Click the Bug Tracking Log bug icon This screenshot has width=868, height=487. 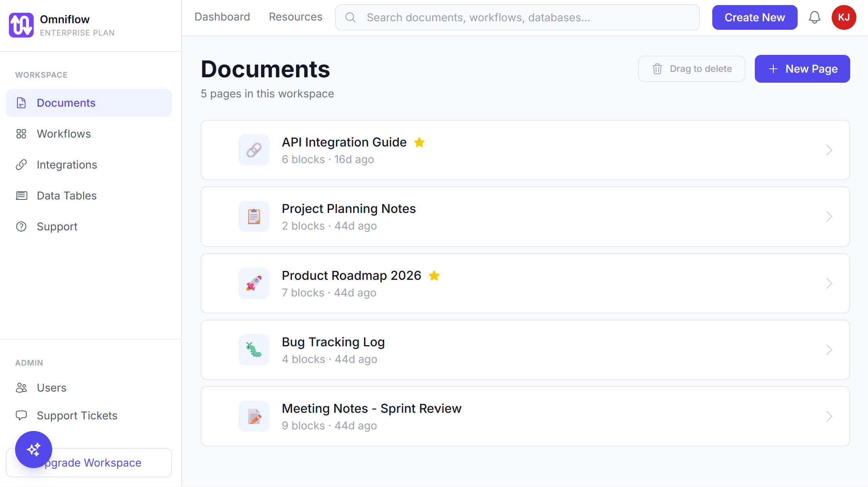pyautogui.click(x=254, y=350)
